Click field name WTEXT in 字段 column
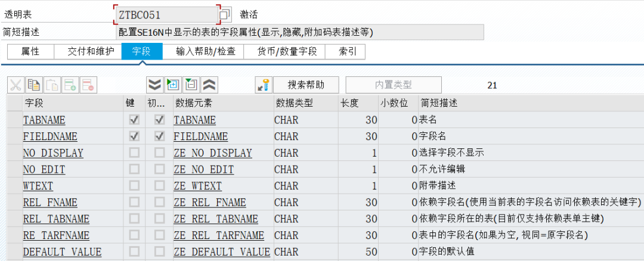The image size is (644, 261). 38,186
